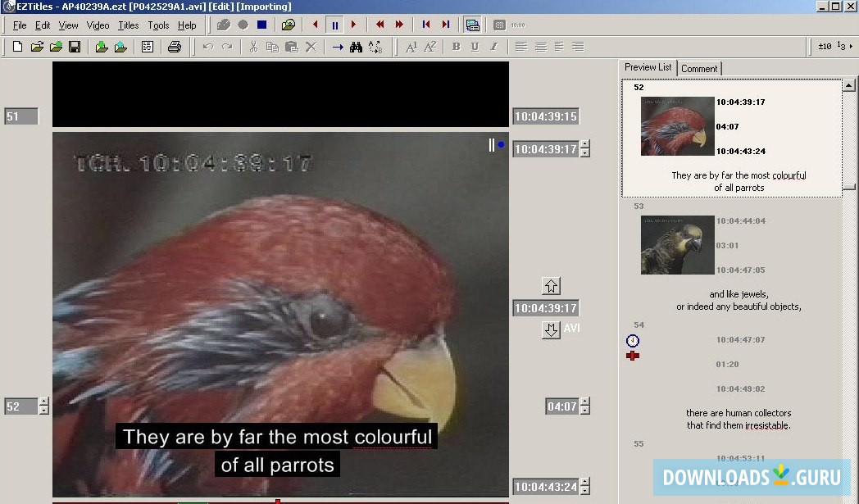Click the New file icon
Screen dimensions: 859x504
pos(17,47)
